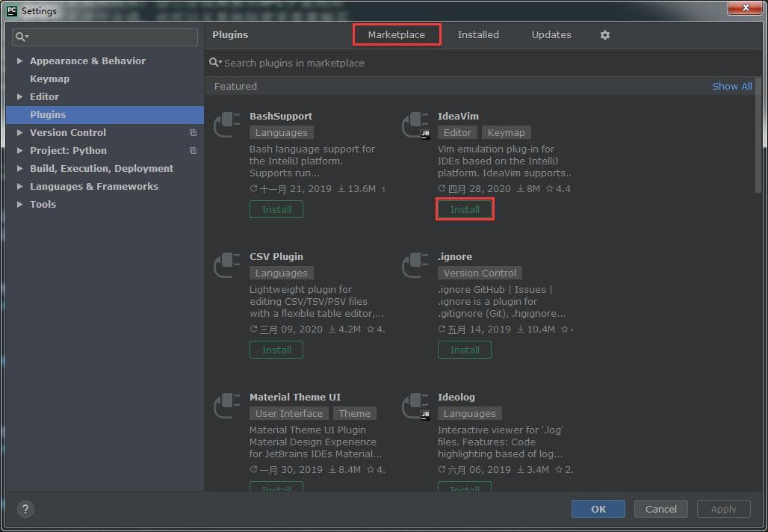Close the Settings dialog window

(745, 7)
